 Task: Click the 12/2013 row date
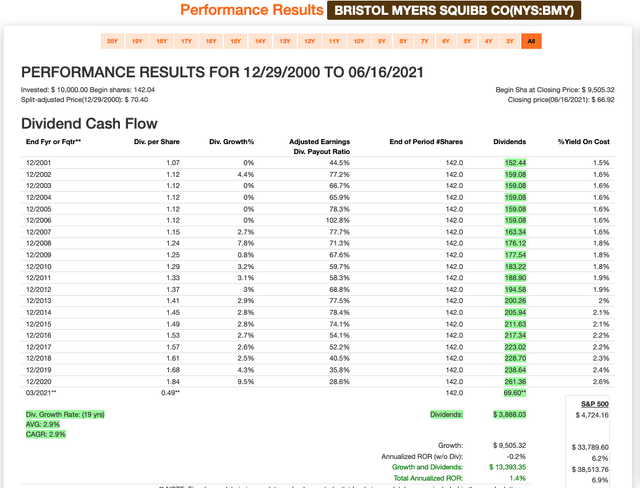click(x=38, y=301)
